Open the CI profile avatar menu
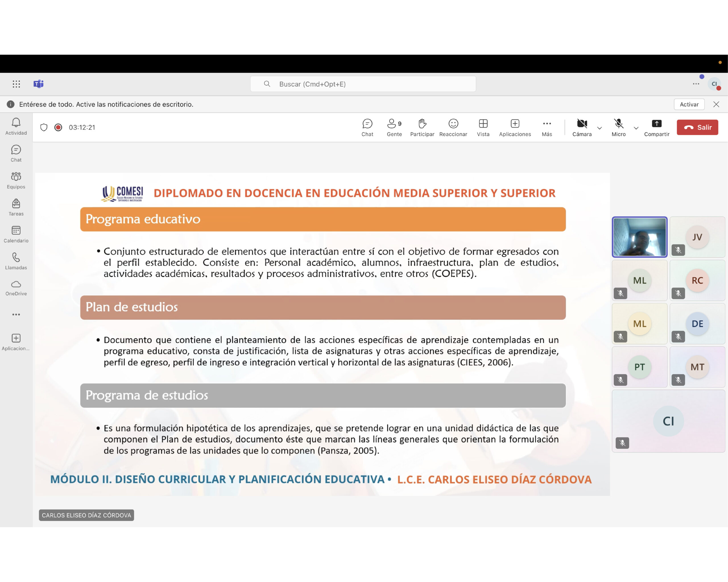This screenshot has width=728, height=582. pyautogui.click(x=714, y=84)
